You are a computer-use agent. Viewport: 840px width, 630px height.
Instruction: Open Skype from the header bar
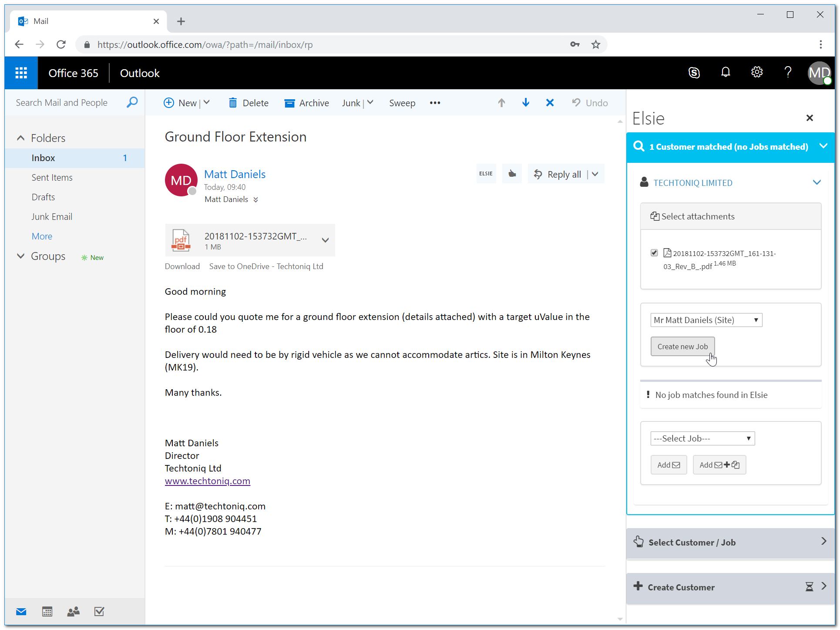pos(694,73)
